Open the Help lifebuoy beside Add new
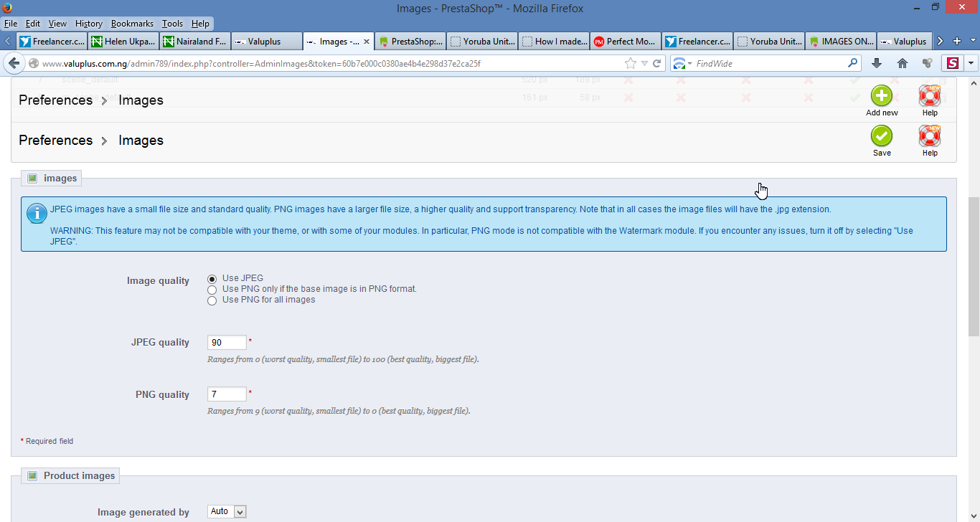The image size is (980, 522). [x=930, y=96]
